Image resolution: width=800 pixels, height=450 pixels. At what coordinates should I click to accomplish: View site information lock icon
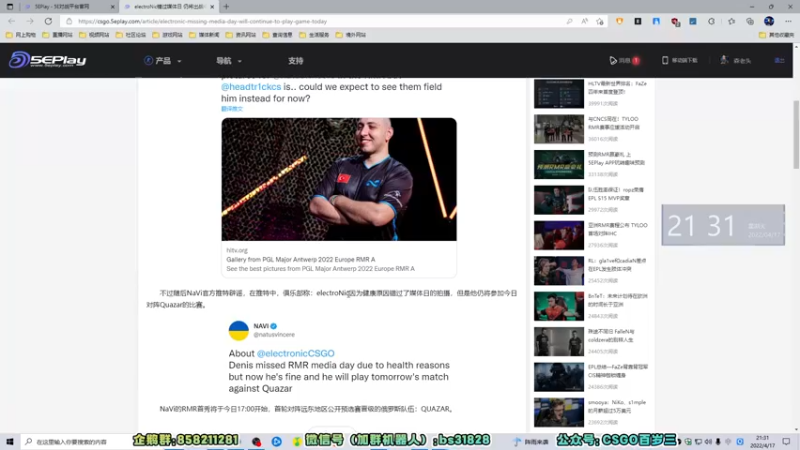(x=69, y=21)
